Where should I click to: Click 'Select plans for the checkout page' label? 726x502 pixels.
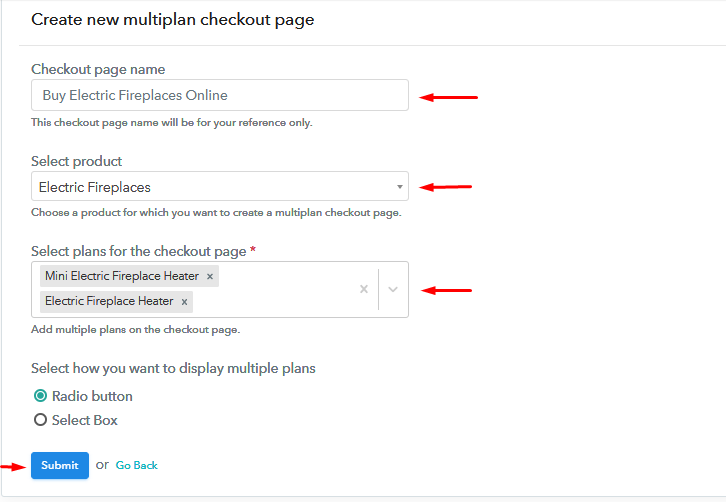pyautogui.click(x=139, y=251)
